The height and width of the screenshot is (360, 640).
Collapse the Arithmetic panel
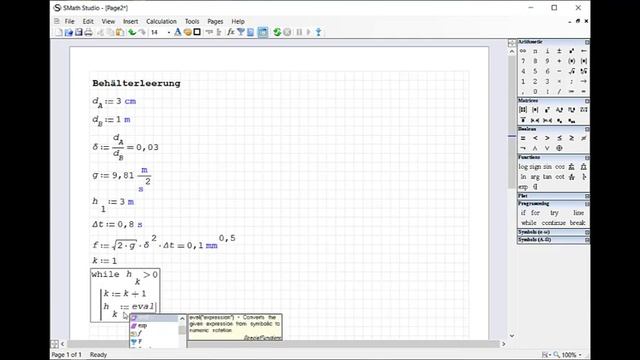point(587,42)
